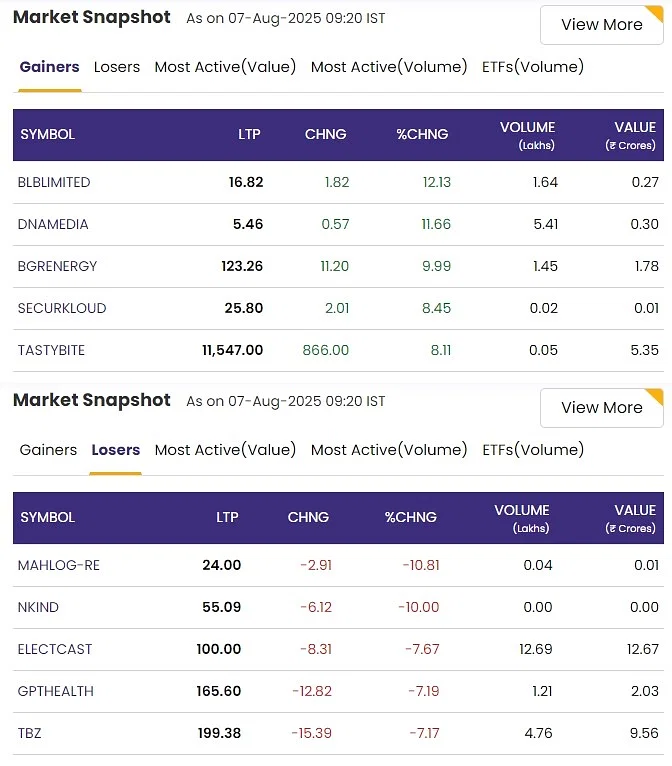Click top View More button
Viewport: 672px width, 766px height.
pyautogui.click(x=601, y=25)
